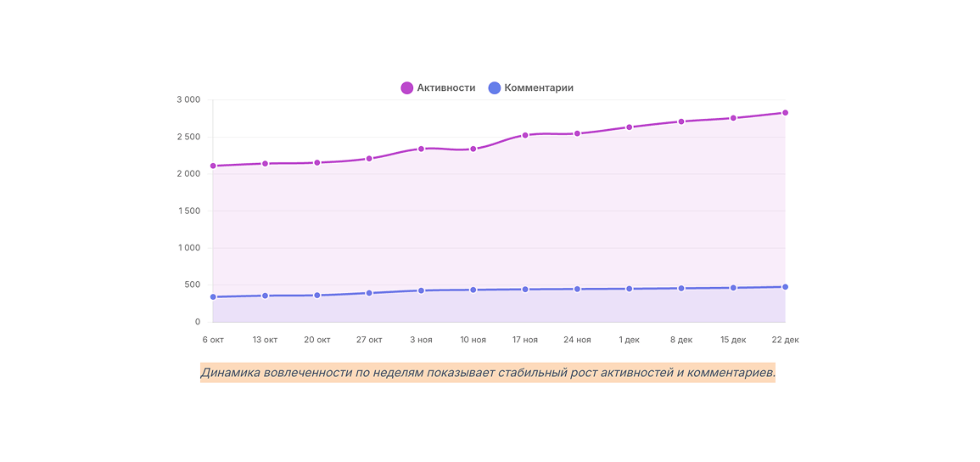Click the 24 ноя x-axis label
This screenshot has height=462, width=980.
point(577,340)
